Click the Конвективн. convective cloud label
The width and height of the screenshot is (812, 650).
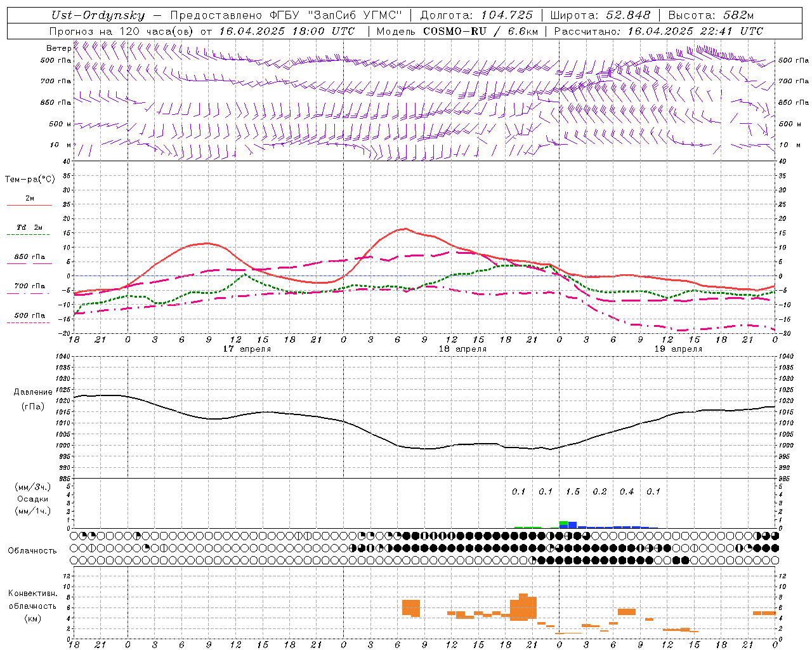click(x=33, y=594)
